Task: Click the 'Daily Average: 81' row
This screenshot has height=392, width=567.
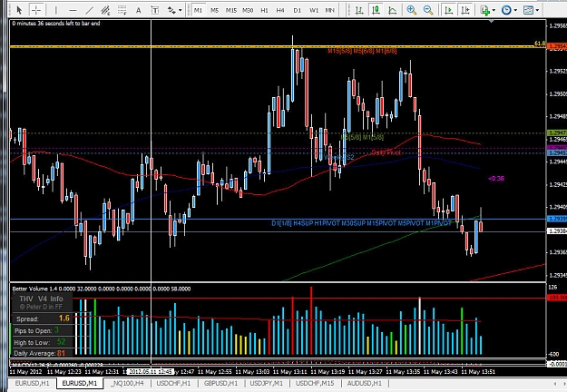Action: click(43, 353)
